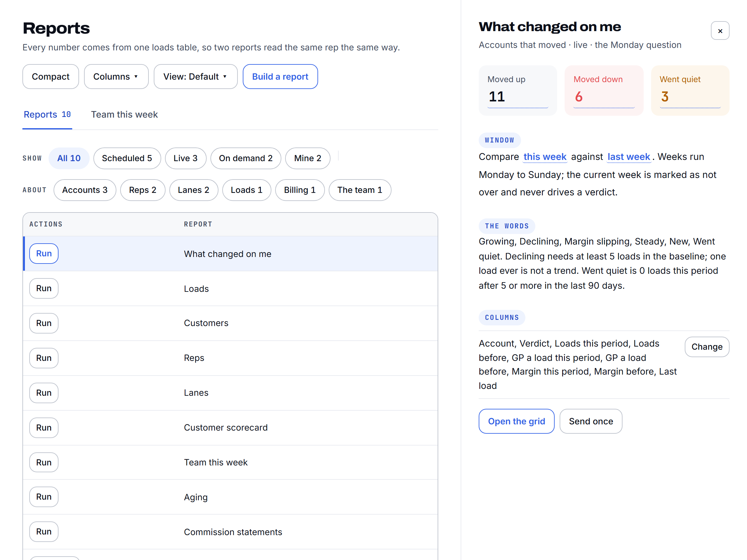747x560 pixels.
Task: Filter by Live 3 reports
Action: (x=186, y=158)
